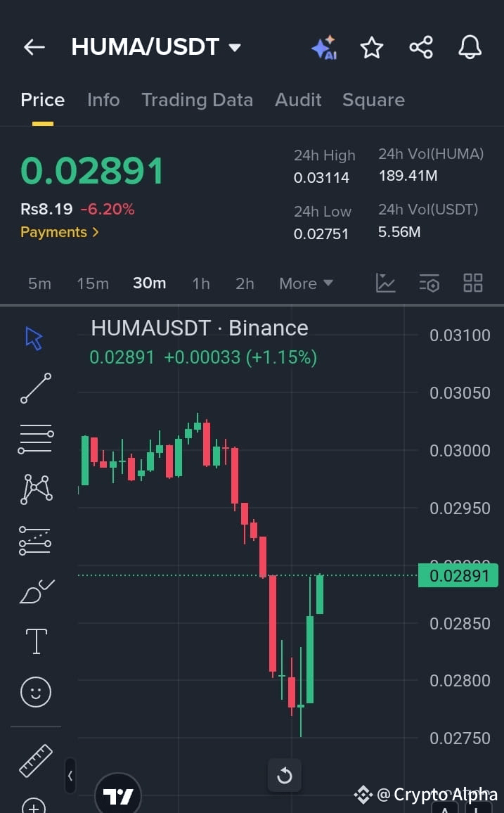Open the grid layout icon
Image resolution: width=504 pixels, height=813 pixels.
[x=472, y=283]
